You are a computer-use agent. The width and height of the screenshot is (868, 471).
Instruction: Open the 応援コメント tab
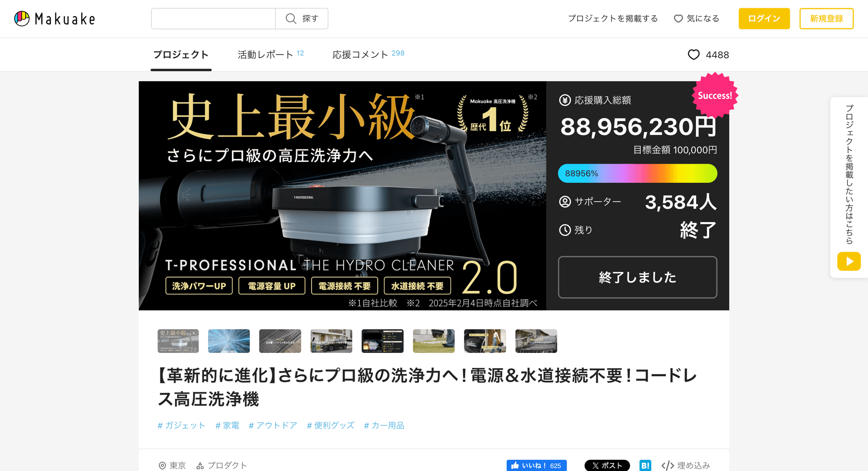[x=360, y=55]
